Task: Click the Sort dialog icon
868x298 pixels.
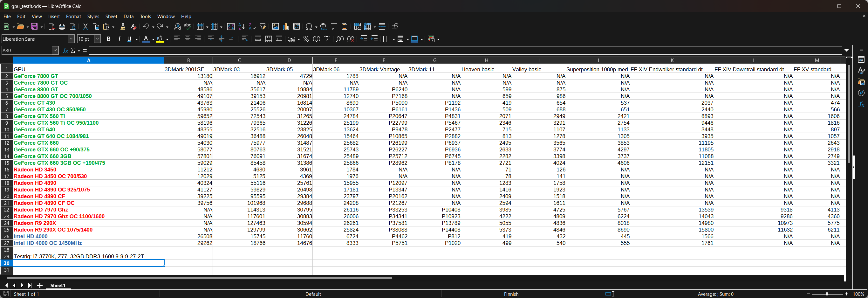Action: coord(231,27)
